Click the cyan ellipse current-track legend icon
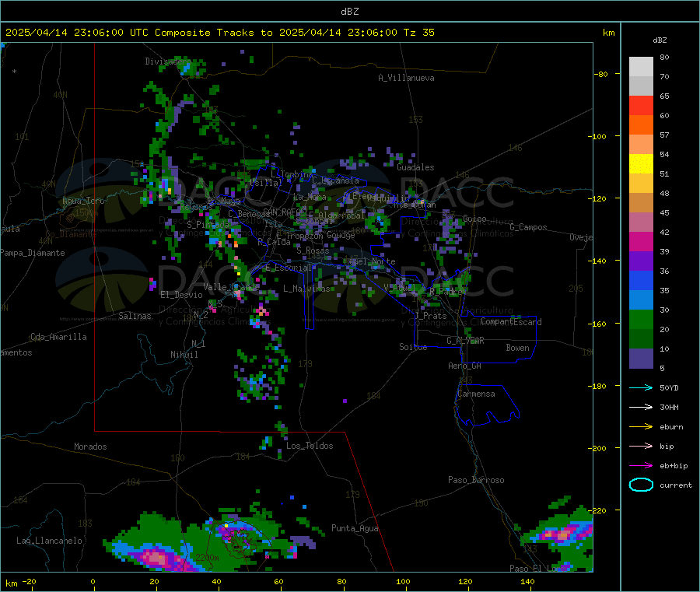The height and width of the screenshot is (592, 700). 641,485
